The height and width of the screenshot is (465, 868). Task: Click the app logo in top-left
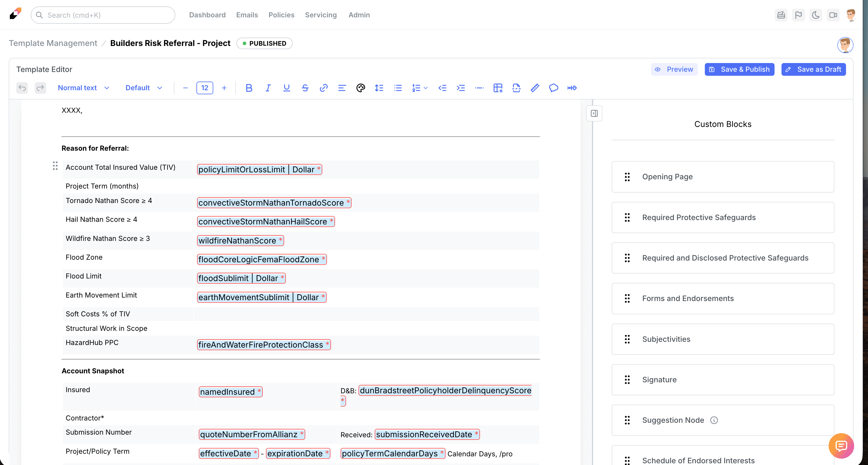click(x=16, y=14)
